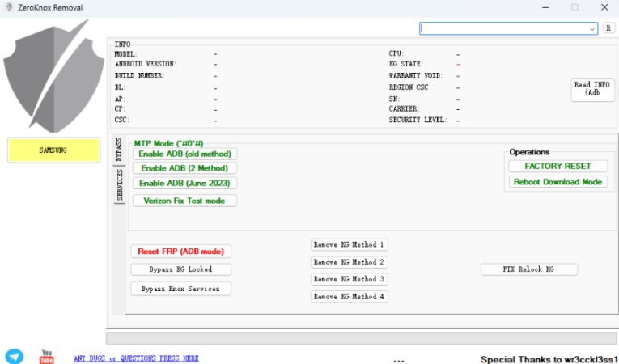
Task: Bypass KG Locked state
Action: [x=180, y=269]
